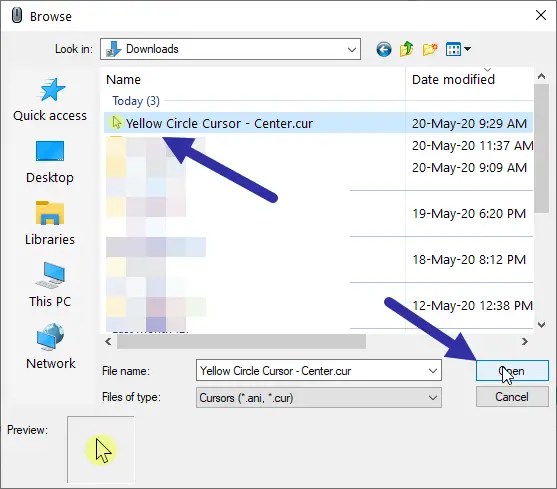Viewport: 557px width, 489px height.
Task: Go up one folder level
Action: click(407, 49)
